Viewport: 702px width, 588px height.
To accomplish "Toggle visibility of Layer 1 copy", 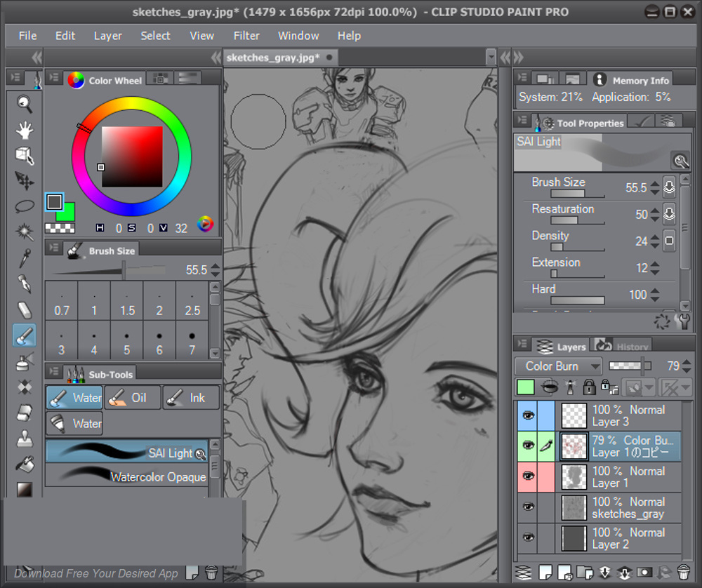I will click(529, 446).
